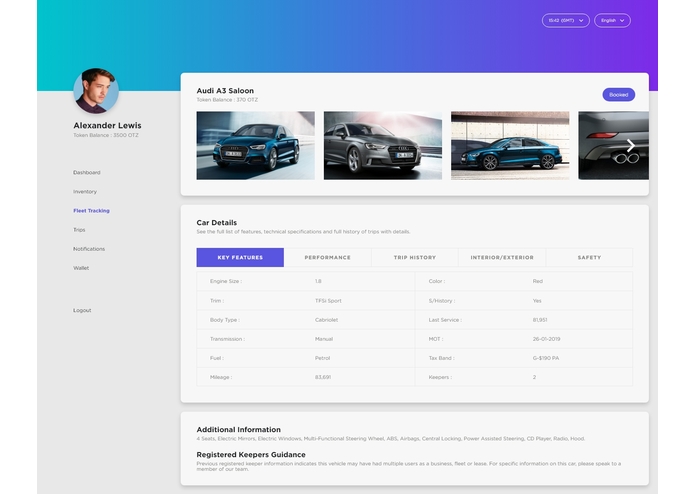Select the Key Features tab

(x=240, y=257)
